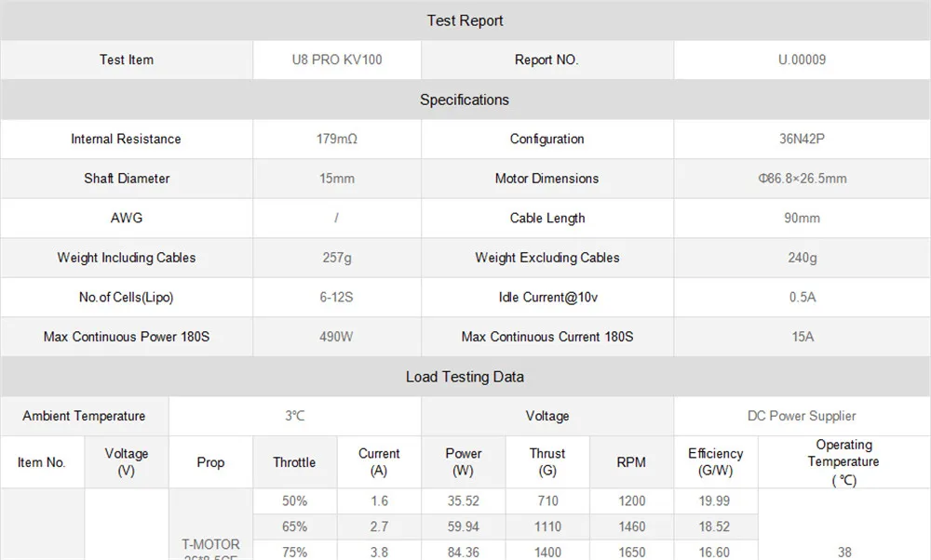Select the 257g weight value

coord(337,258)
